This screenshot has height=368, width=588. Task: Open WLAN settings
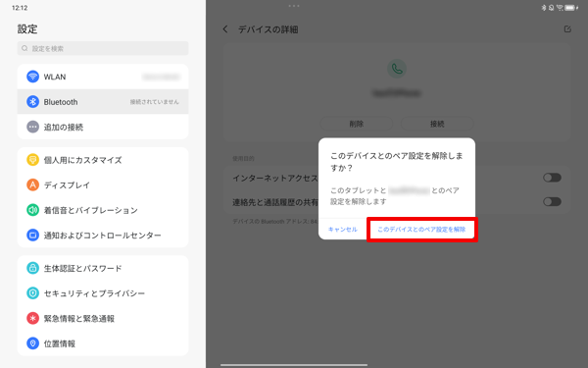point(103,77)
